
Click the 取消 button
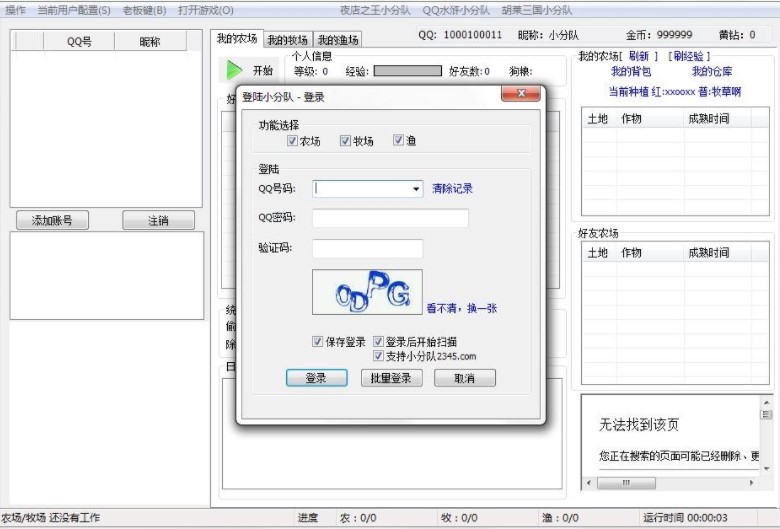tap(465, 378)
